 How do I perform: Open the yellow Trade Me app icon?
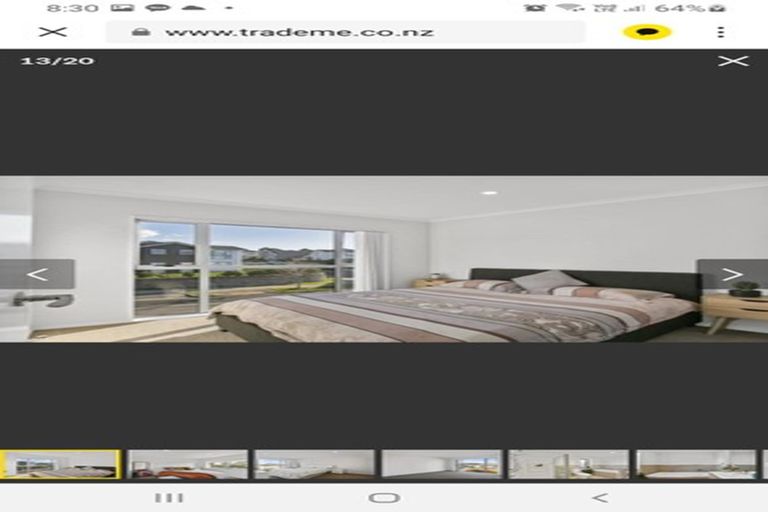(x=647, y=32)
